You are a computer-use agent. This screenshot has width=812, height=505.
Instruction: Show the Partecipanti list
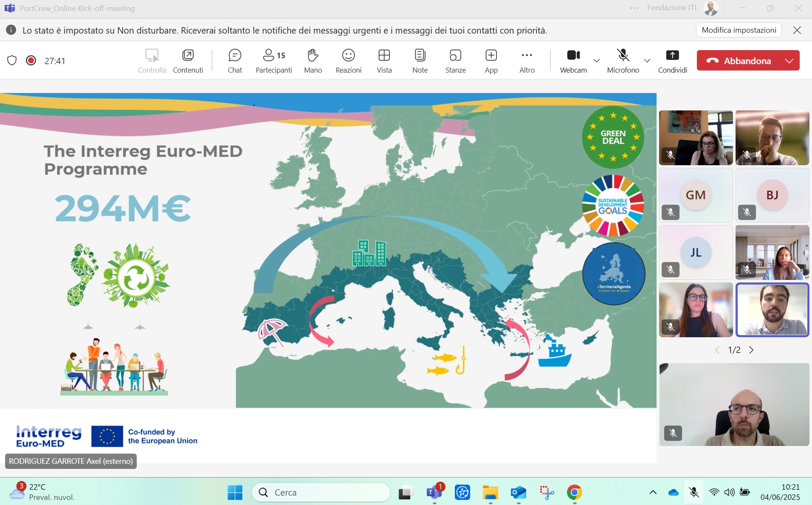point(274,61)
